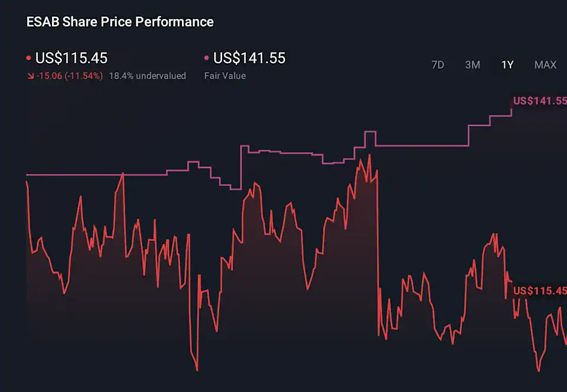Click the 18.4% undervalued label
The image size is (567, 392).
point(147,76)
